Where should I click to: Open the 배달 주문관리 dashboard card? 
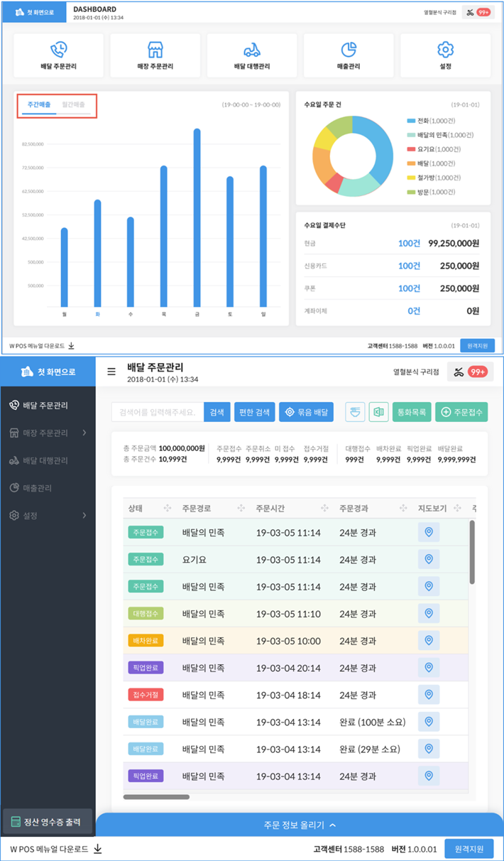[59, 55]
